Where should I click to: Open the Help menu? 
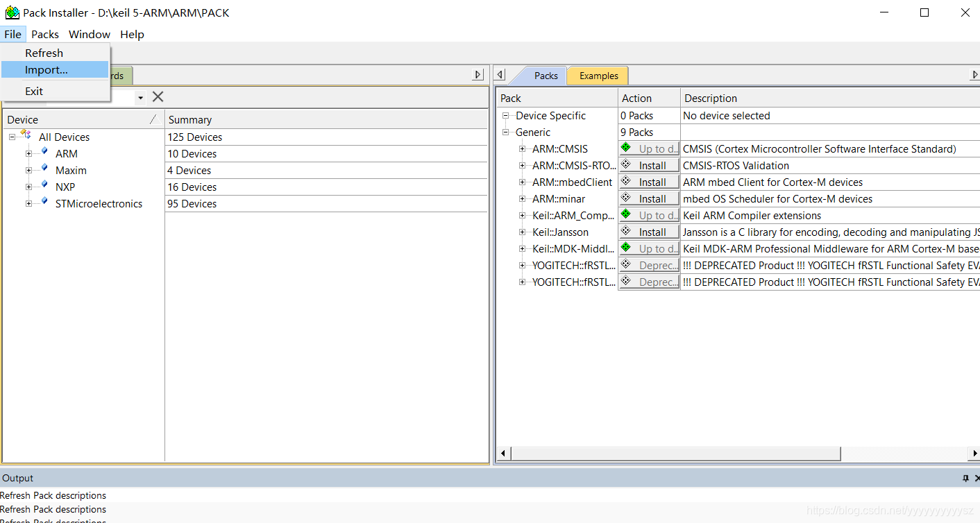click(x=132, y=34)
